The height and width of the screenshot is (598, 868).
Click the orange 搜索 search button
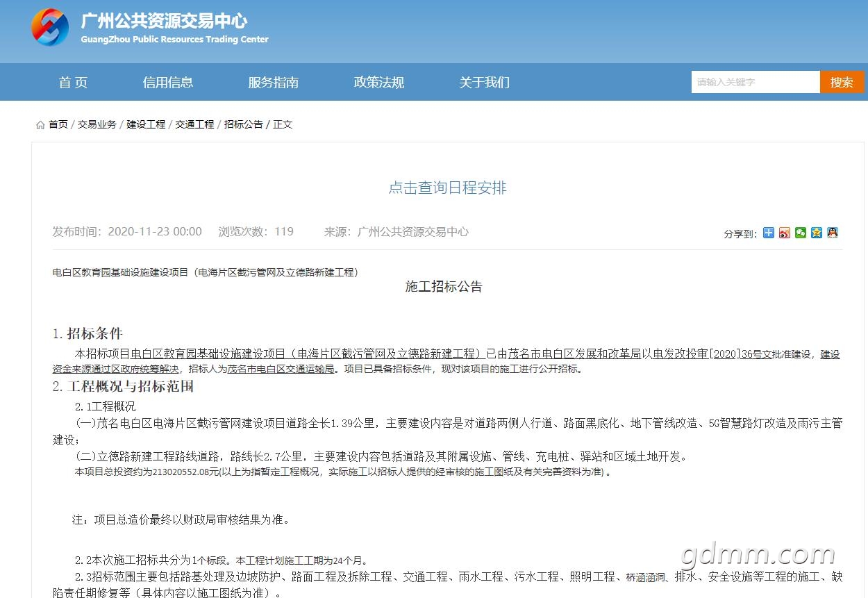[842, 82]
